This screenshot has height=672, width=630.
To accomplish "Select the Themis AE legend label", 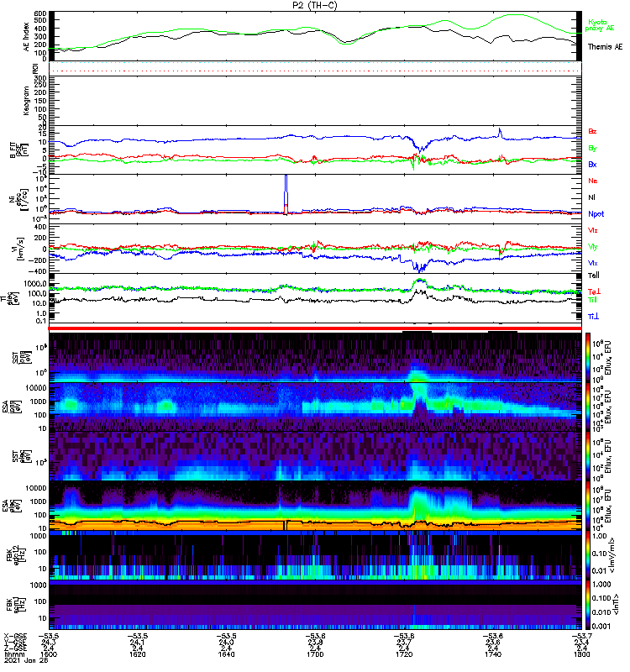I will click(x=605, y=47).
